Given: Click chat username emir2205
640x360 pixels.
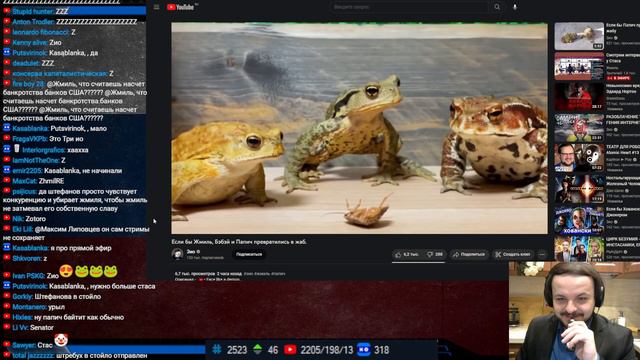Looking at the screenshot, I should click(x=27, y=171).
